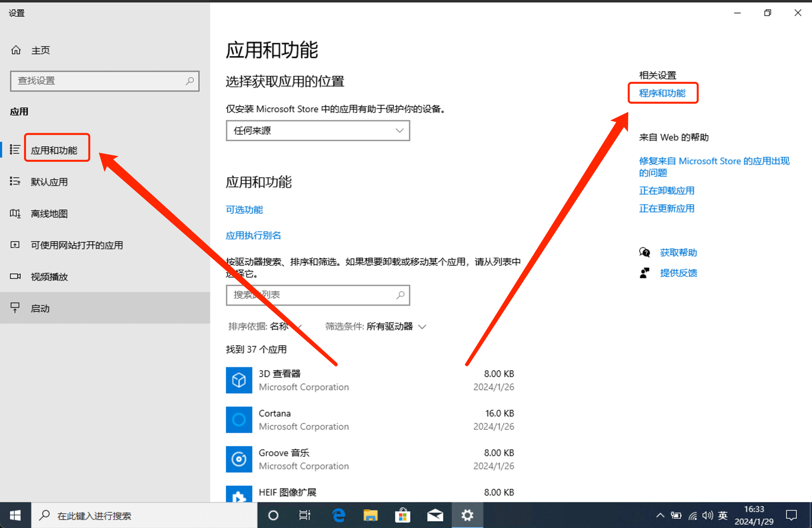Click the HEIF 图像扩展 app icon
The height and width of the screenshot is (528, 812).
[x=239, y=493]
